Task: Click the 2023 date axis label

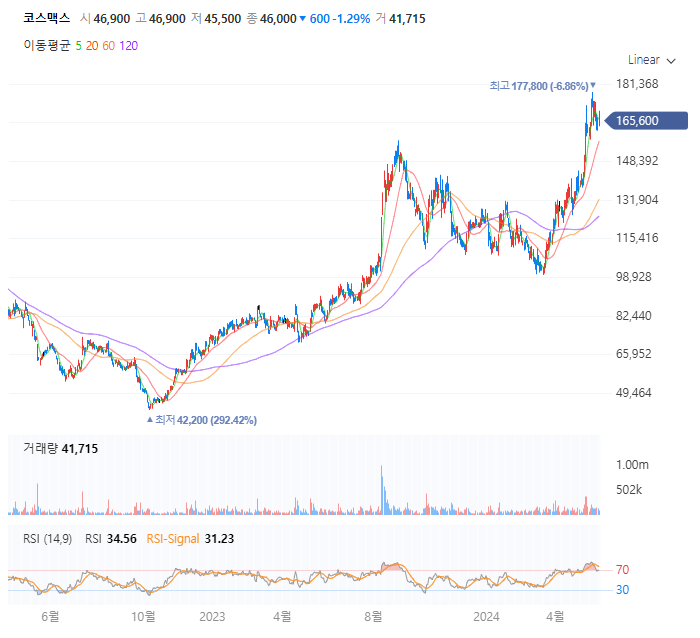Action: pos(212,617)
